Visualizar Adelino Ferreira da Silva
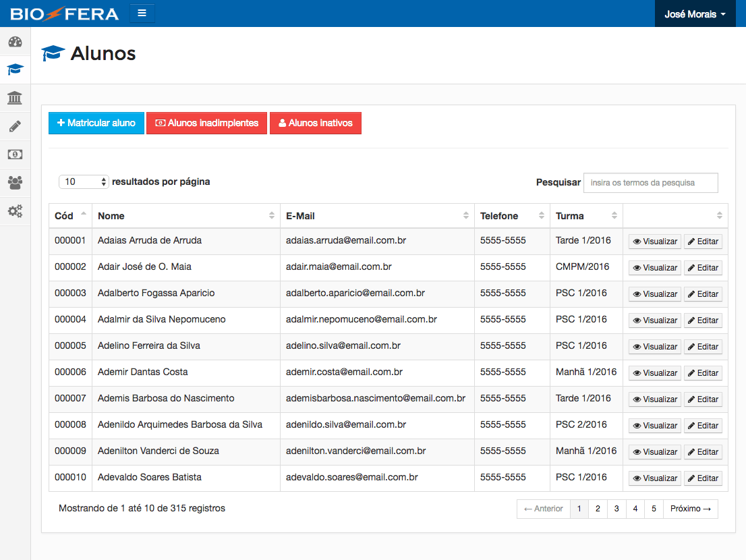 click(x=655, y=347)
